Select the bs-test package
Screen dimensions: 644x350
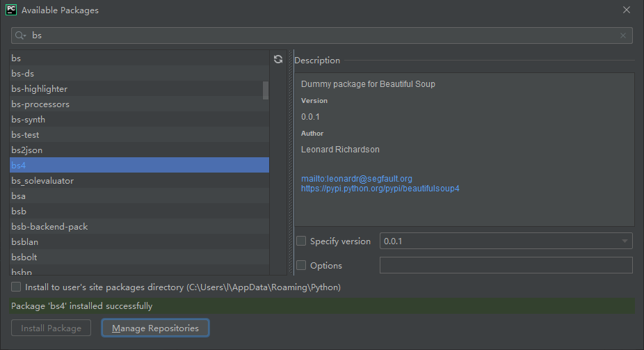pos(139,135)
